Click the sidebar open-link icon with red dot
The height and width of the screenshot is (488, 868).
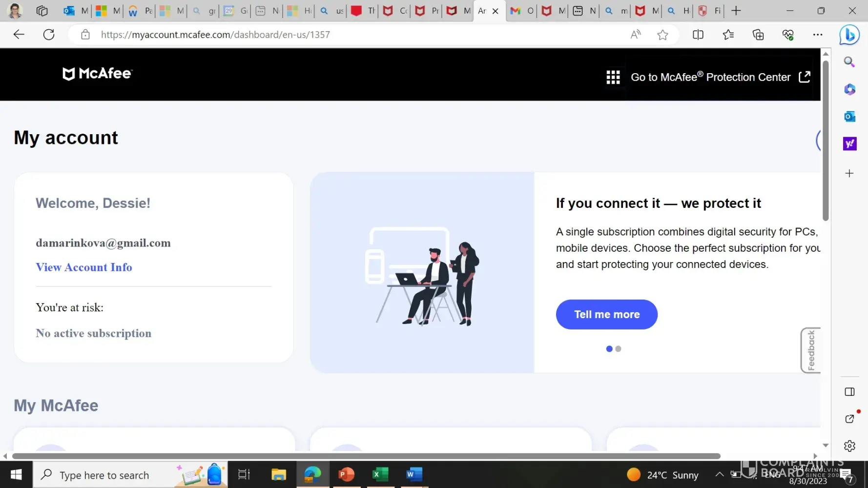[849, 419]
